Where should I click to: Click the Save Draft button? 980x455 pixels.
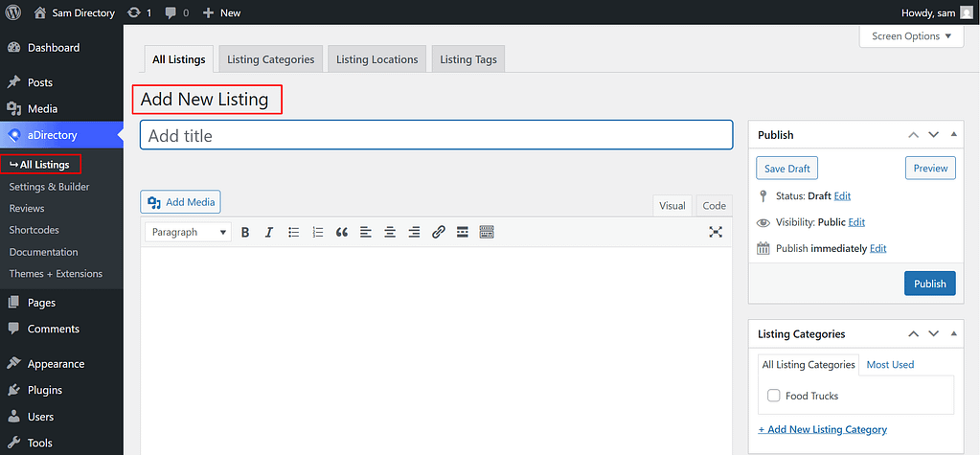(786, 169)
